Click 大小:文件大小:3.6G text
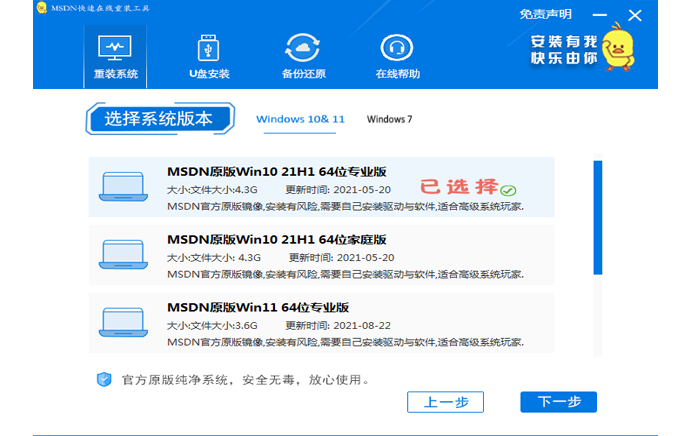The image size is (690, 436). (212, 326)
